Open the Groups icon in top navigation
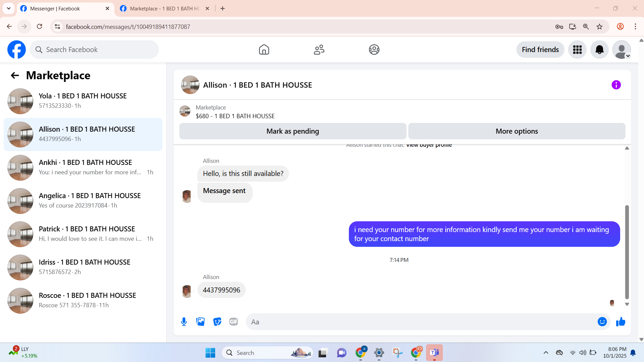Image resolution: width=644 pixels, height=362 pixels. (x=374, y=50)
